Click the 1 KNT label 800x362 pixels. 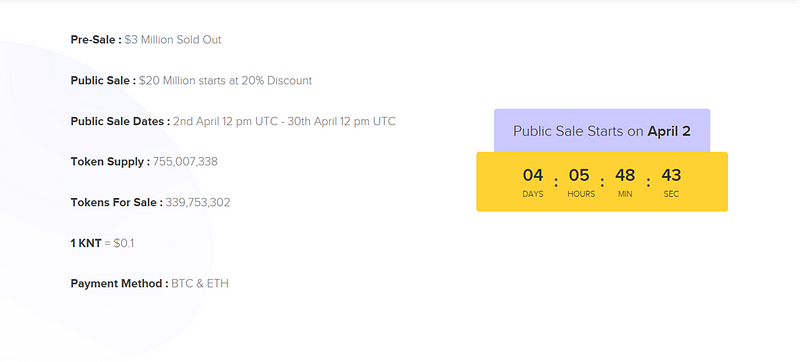coord(86,243)
